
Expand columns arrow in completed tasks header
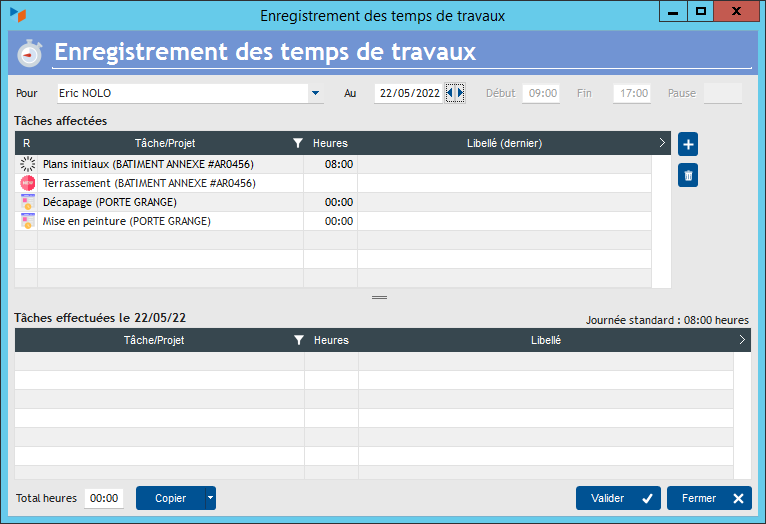point(741,340)
